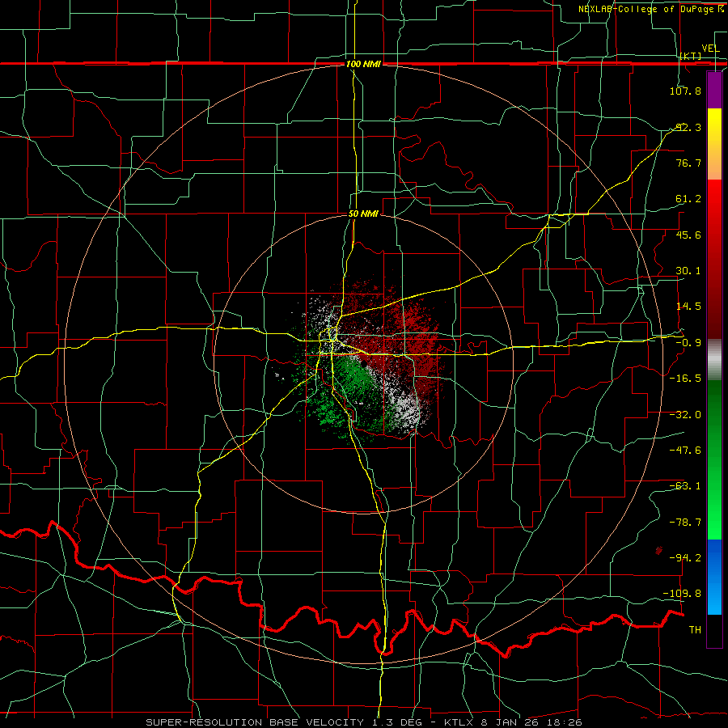Pick the yellow-orange segment of color bar
The image size is (728, 728).
pos(714,144)
